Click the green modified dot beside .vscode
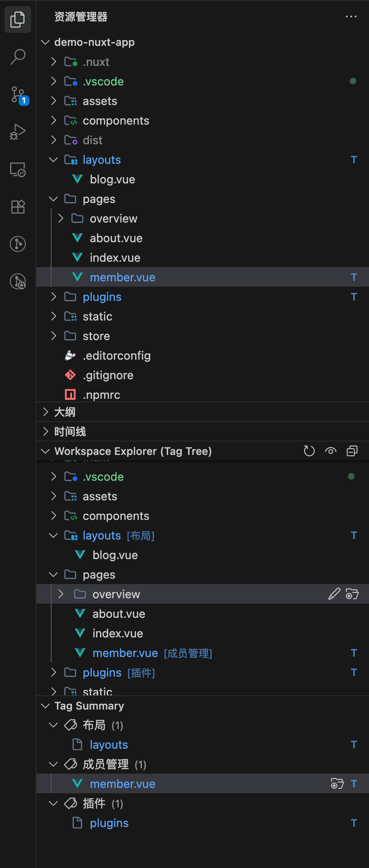Image resolution: width=369 pixels, height=868 pixels. tap(353, 81)
